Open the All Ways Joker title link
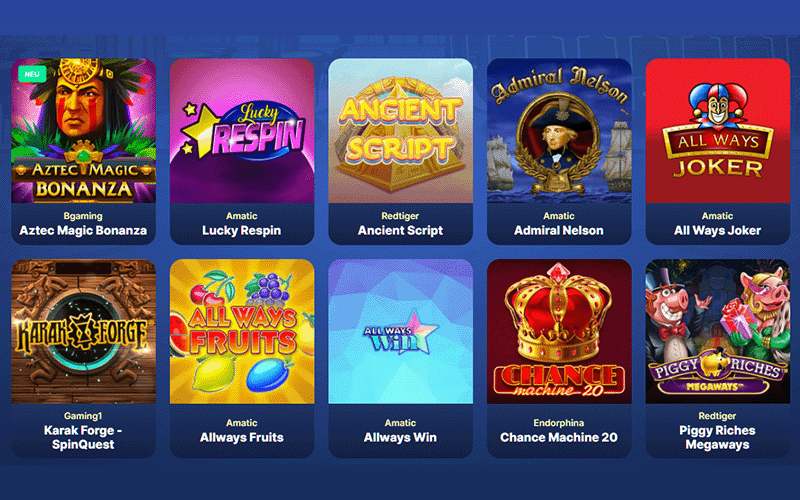 click(717, 231)
